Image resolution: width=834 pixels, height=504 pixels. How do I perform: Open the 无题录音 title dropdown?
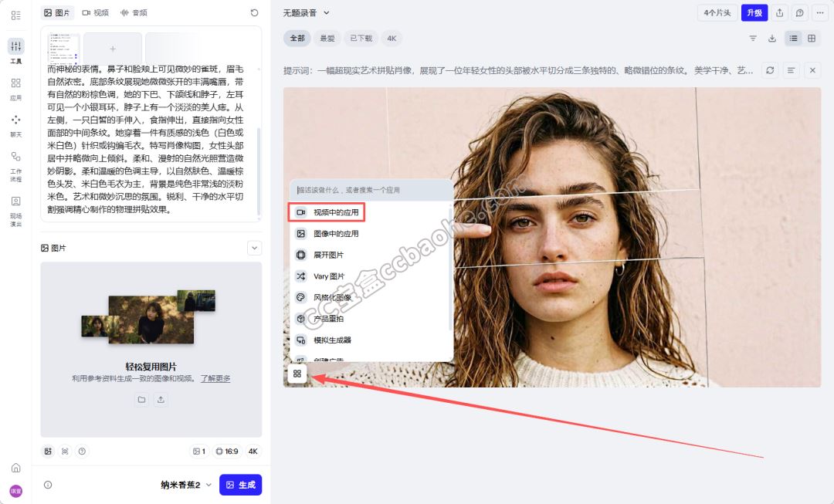point(307,13)
